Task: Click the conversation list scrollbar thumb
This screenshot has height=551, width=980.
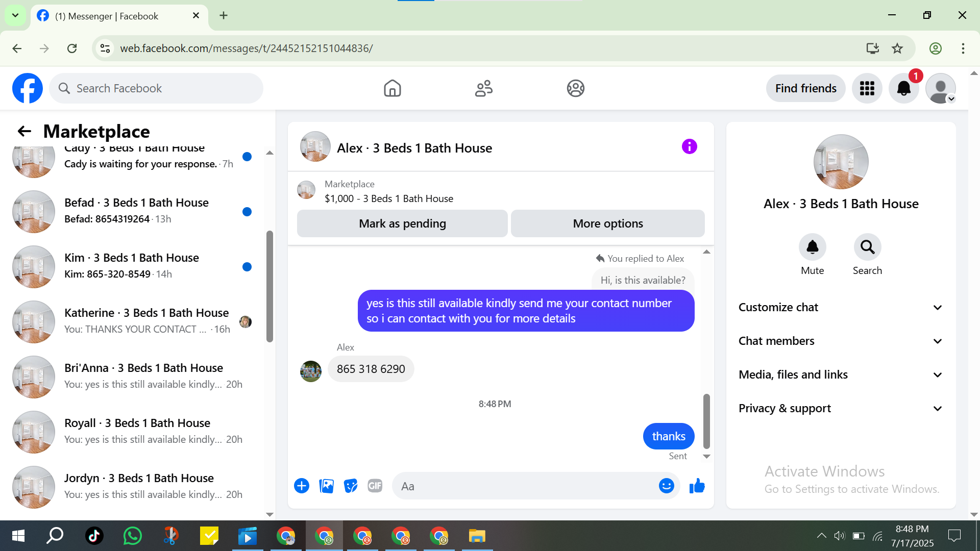Action: (x=269, y=286)
